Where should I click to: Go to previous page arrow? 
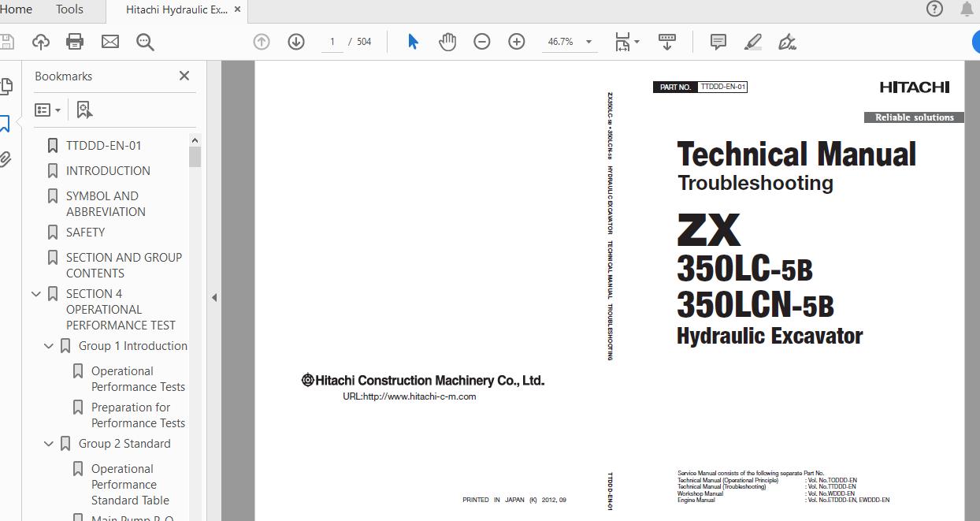pyautogui.click(x=262, y=42)
